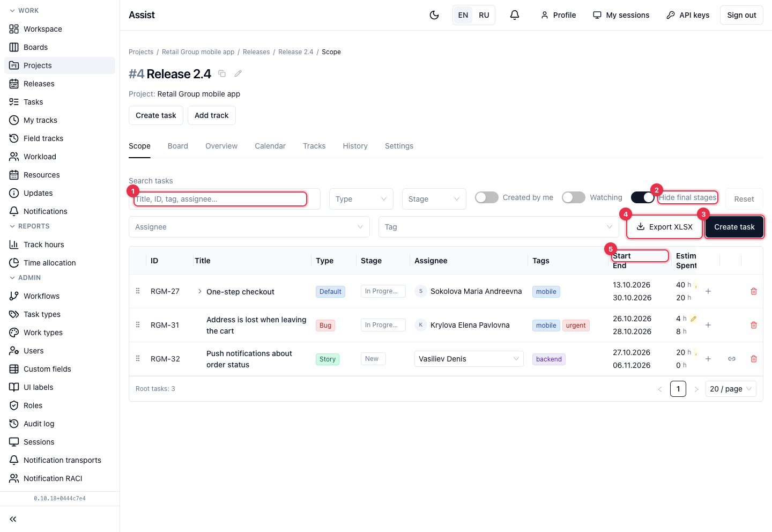Open the notifications bell in the header
Screen dimensions: 772x532
pyautogui.click(x=515, y=15)
